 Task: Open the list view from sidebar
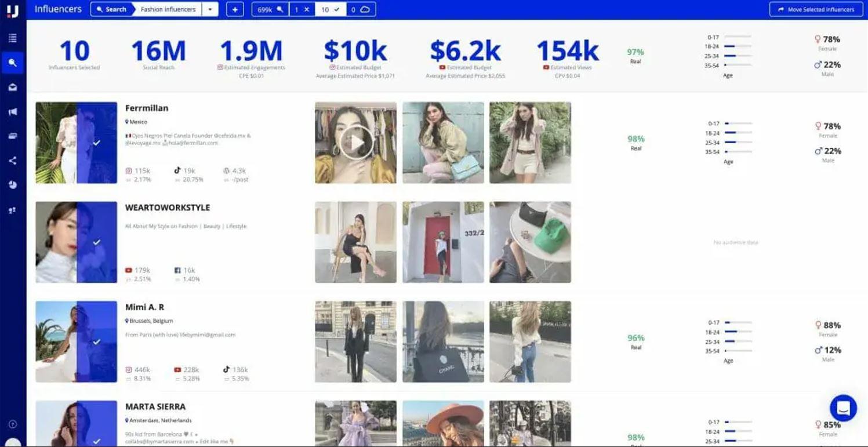(x=13, y=38)
